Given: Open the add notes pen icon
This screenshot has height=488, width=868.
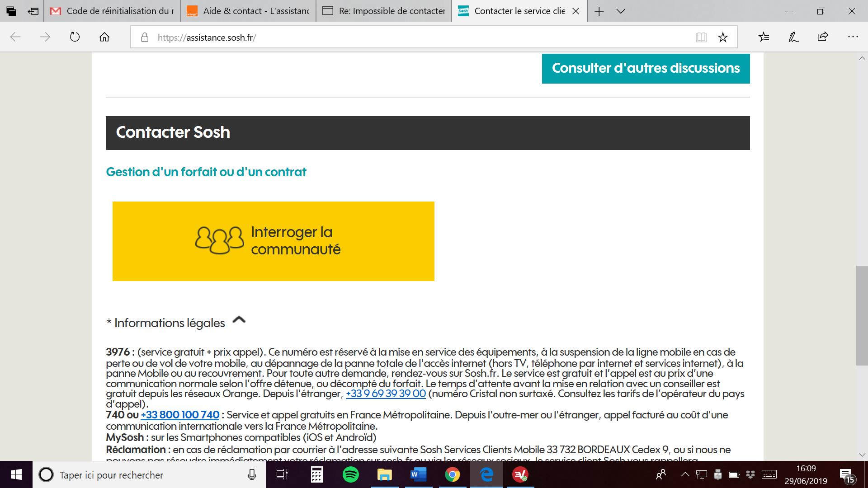Looking at the screenshot, I should pyautogui.click(x=793, y=37).
